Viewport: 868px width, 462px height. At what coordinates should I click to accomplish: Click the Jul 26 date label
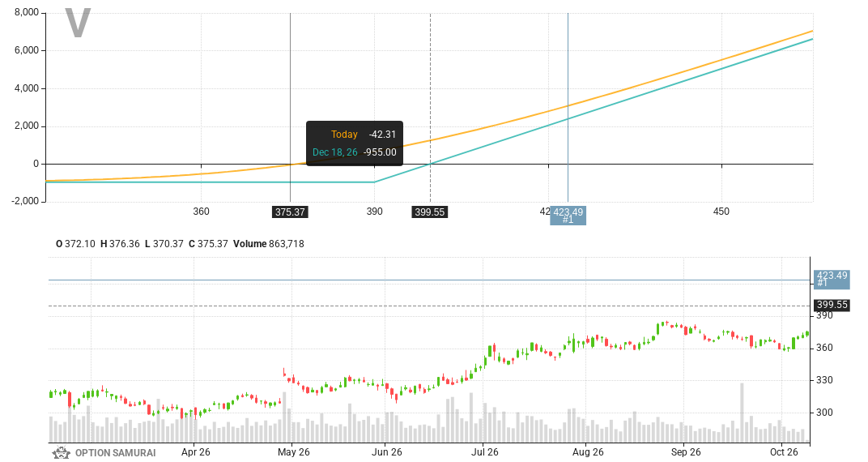[x=484, y=452]
